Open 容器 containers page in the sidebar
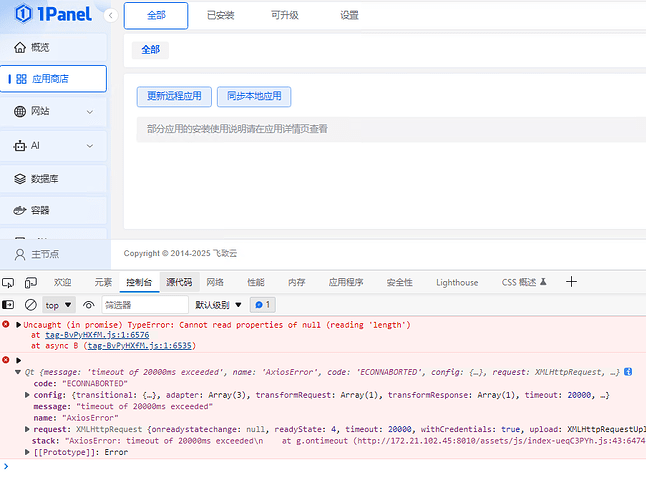Image resolution: width=646 pixels, height=500 pixels. (40, 211)
